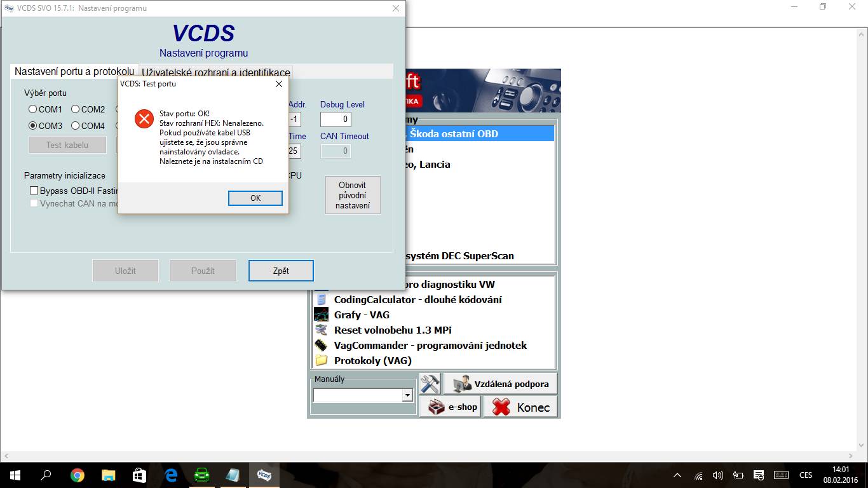Open the volume control in the tray

(x=718, y=475)
